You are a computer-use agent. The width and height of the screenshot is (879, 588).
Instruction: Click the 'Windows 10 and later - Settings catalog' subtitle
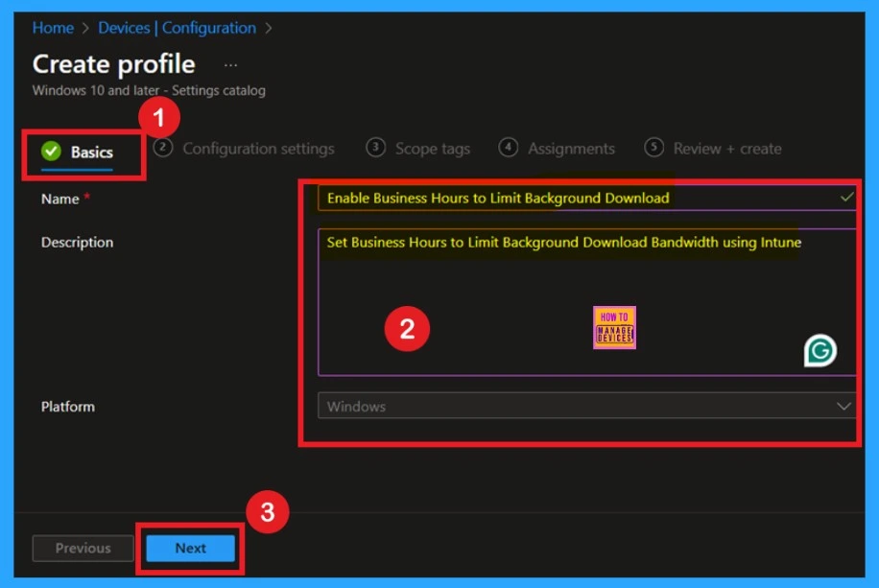(149, 90)
